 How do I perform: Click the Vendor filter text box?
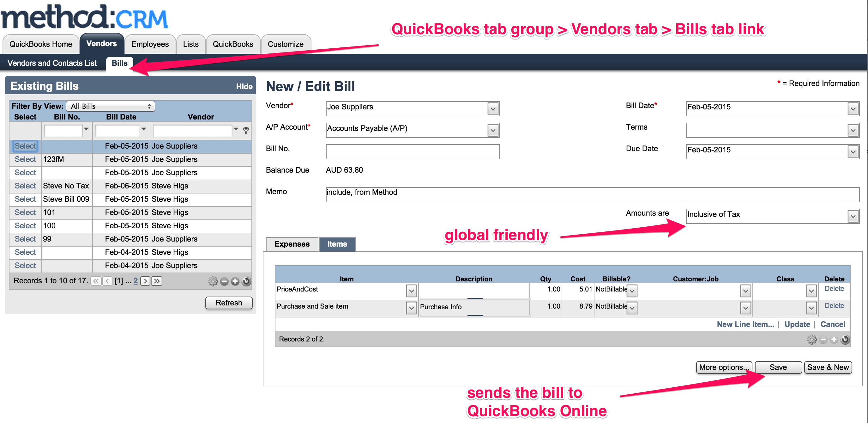point(192,131)
